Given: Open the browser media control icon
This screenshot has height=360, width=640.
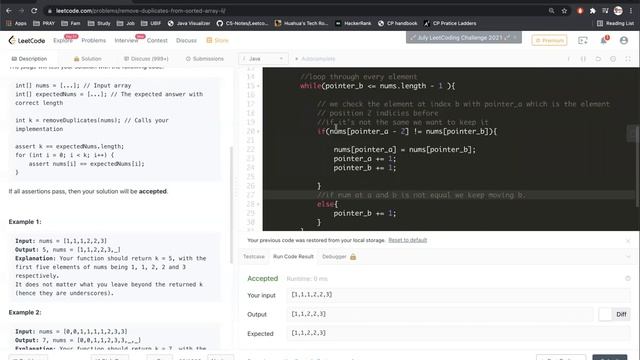Looking at the screenshot, I should click(x=605, y=11).
